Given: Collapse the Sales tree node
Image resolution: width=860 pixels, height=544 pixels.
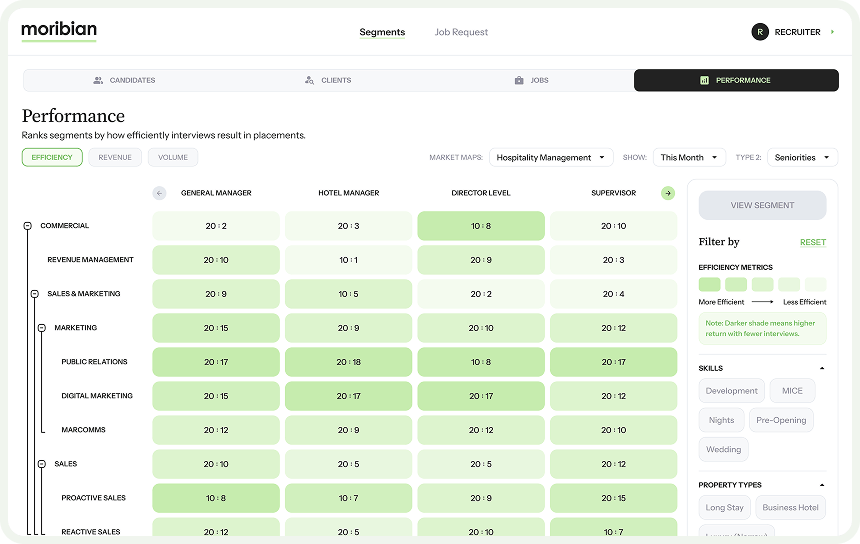Looking at the screenshot, I should click(x=42, y=464).
